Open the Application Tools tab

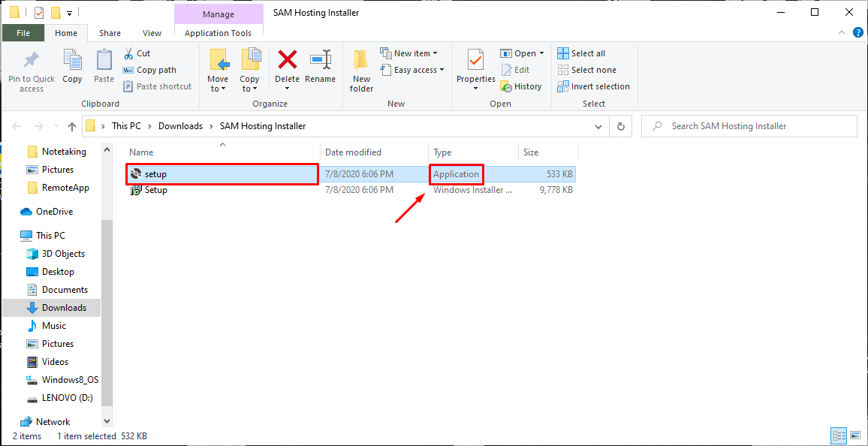(x=218, y=33)
